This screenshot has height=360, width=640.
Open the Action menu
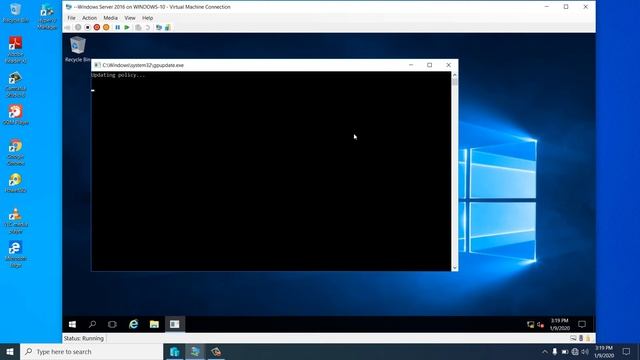(x=89, y=18)
